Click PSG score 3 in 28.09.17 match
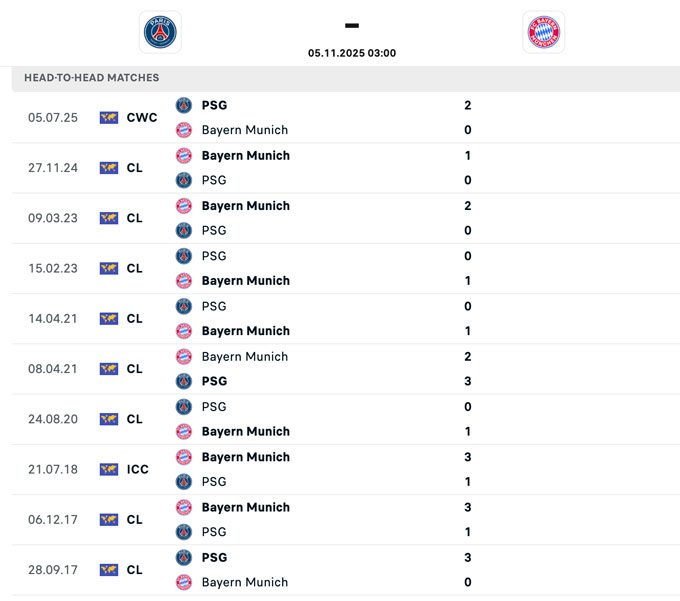680x601 pixels. pos(468,557)
